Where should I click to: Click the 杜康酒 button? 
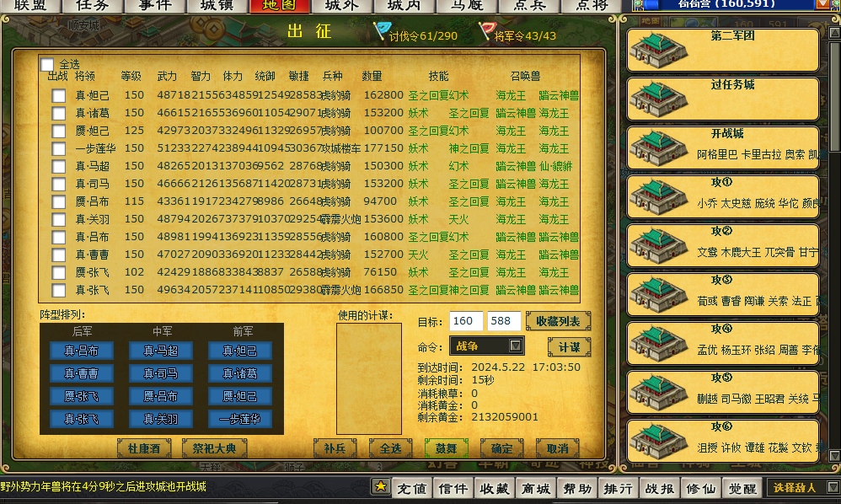[x=144, y=448]
